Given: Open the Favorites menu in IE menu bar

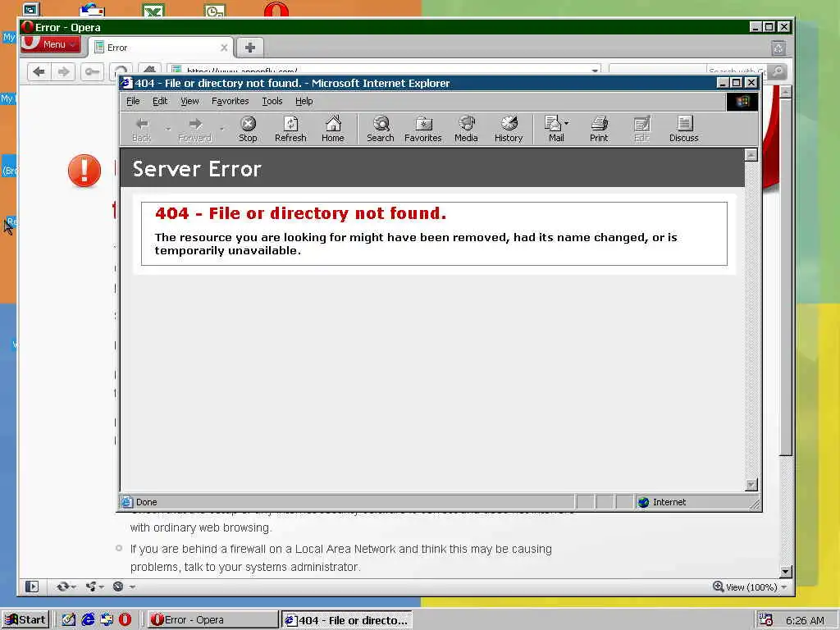Looking at the screenshot, I should [230, 101].
